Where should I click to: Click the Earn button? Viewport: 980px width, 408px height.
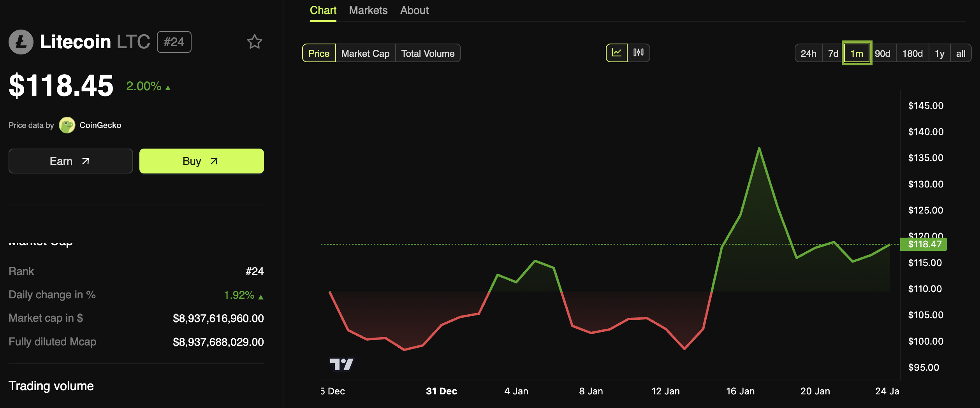click(x=71, y=161)
